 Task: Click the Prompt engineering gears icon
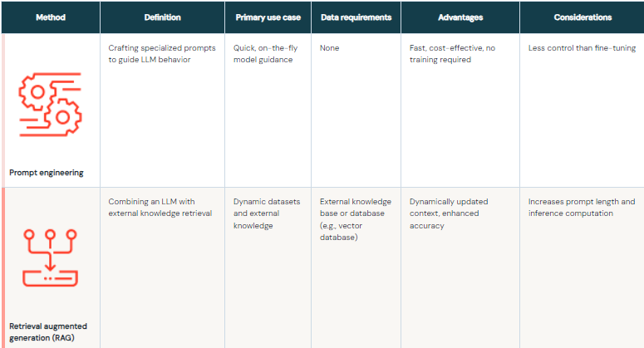[49, 105]
